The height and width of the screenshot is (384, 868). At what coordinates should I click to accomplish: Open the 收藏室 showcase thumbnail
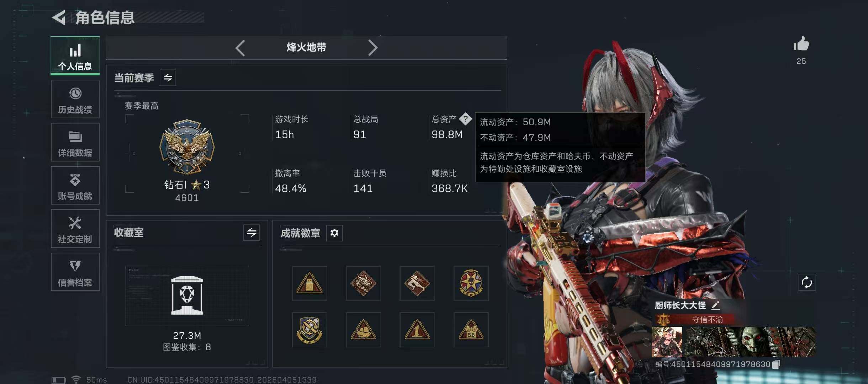(x=187, y=295)
